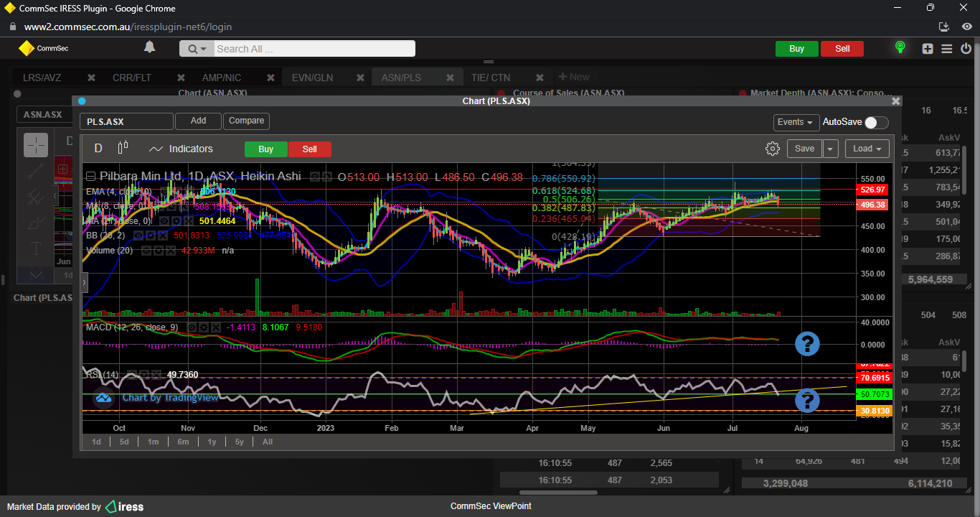Click Chrome install app icon in address bar
Image resolution: width=980 pixels, height=517 pixels.
pyautogui.click(x=944, y=27)
